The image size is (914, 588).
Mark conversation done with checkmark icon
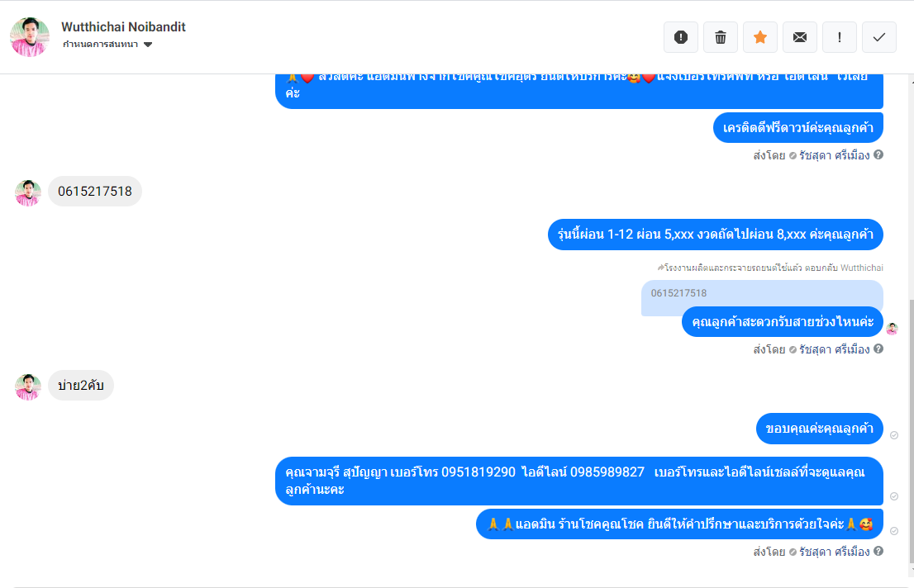click(x=879, y=37)
